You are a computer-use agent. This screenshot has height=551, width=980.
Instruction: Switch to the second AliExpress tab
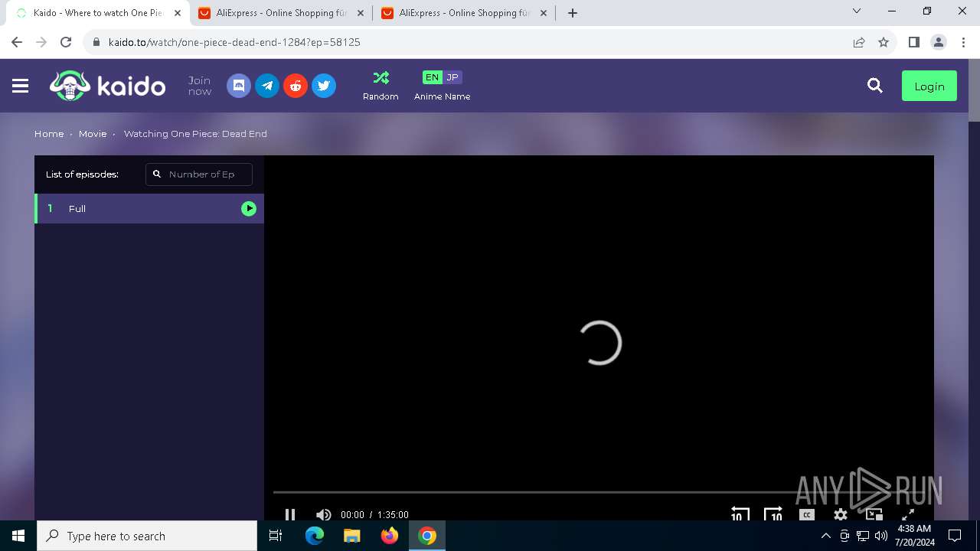click(x=464, y=13)
